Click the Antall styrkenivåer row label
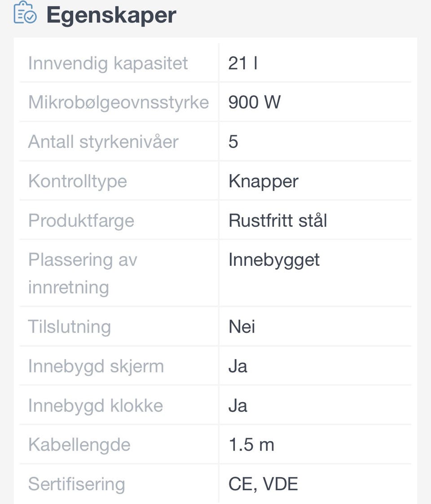The width and height of the screenshot is (431, 504). (103, 142)
